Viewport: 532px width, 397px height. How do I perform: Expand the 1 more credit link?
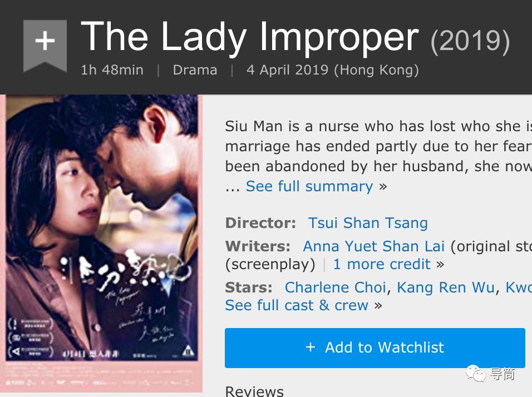pos(382,264)
